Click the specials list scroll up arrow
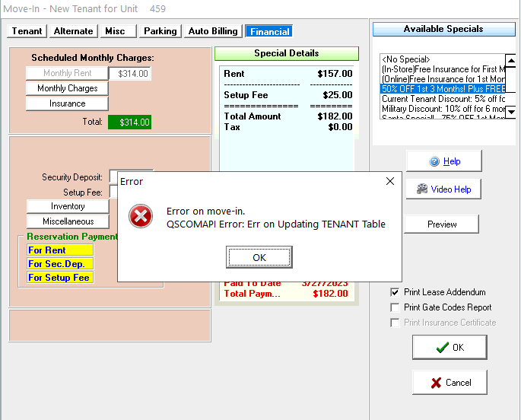The image size is (521, 420). click(x=511, y=61)
